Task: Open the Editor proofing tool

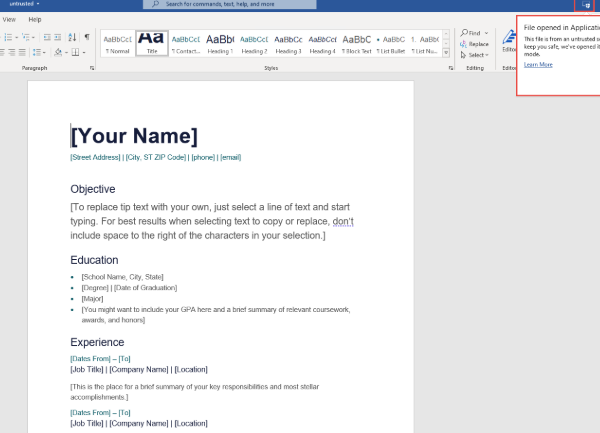Action: [509, 43]
